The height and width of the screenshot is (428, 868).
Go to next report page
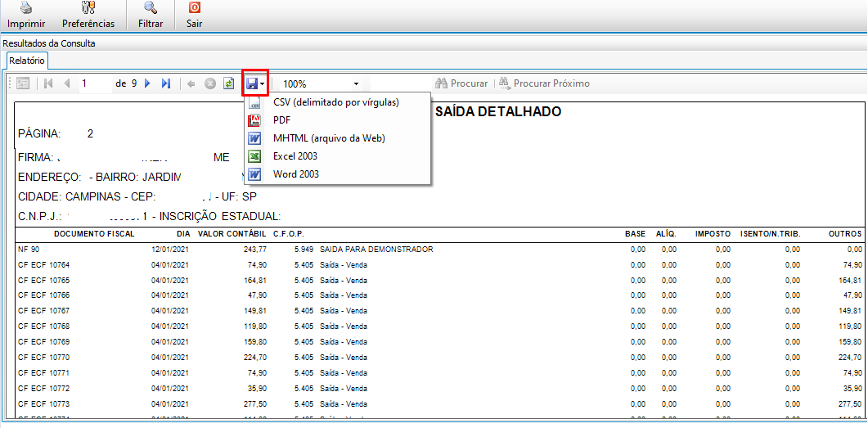pos(147,83)
